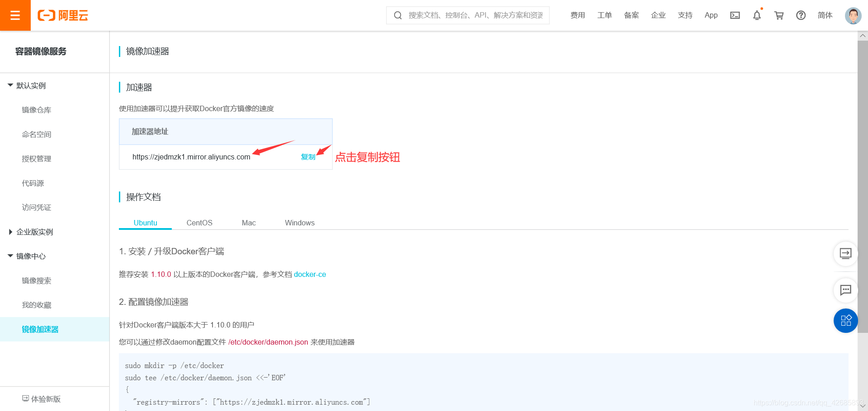The height and width of the screenshot is (411, 868).
Task: Click the scrollbar up arrow
Action: (863, 35)
